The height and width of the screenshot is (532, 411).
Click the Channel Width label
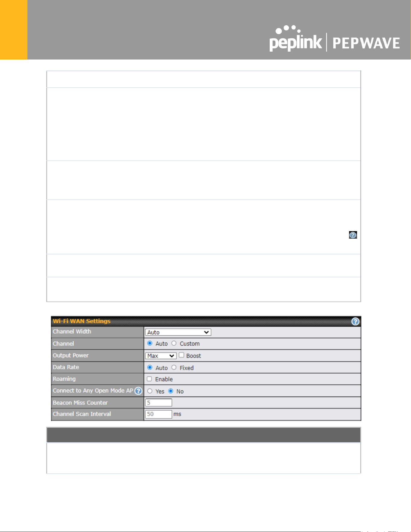click(x=72, y=332)
